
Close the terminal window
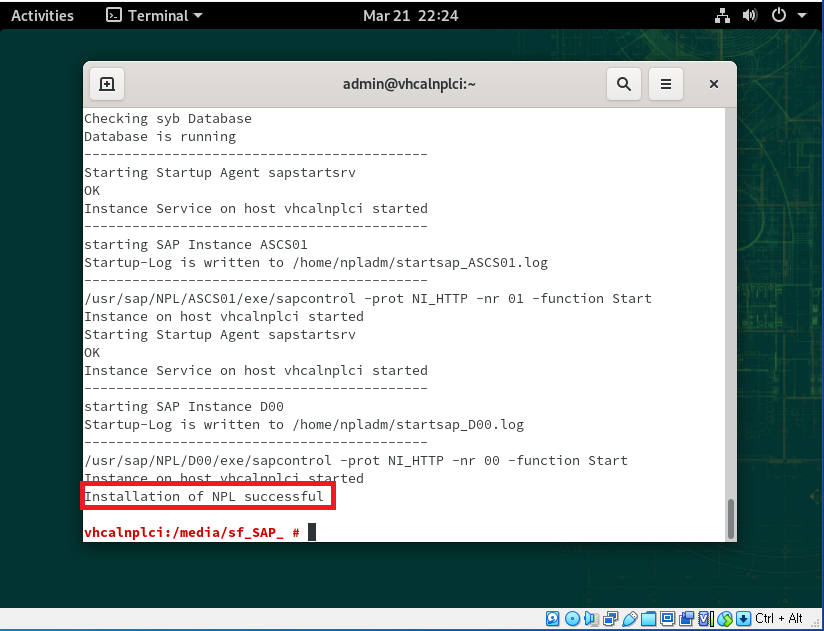click(714, 84)
